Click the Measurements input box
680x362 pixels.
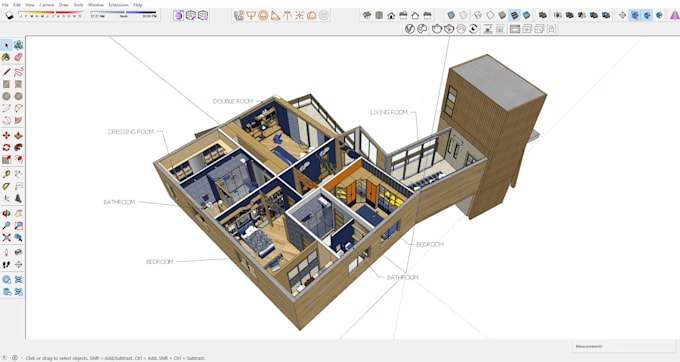pos(624,346)
